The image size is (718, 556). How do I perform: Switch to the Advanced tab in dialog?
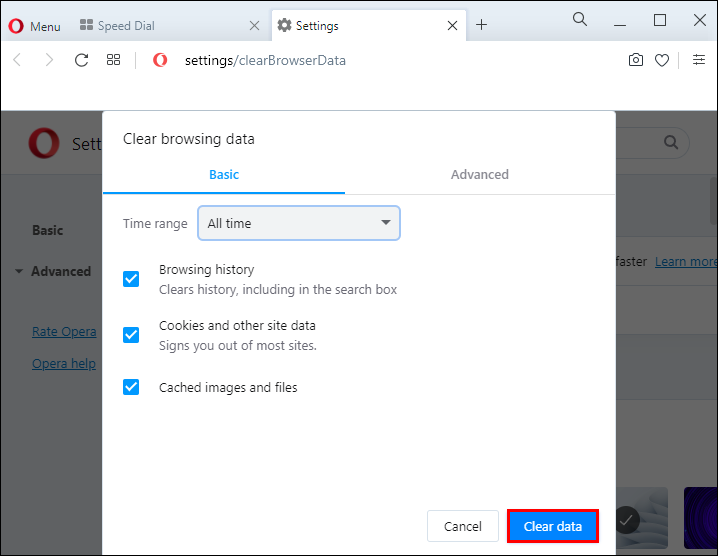tap(479, 174)
